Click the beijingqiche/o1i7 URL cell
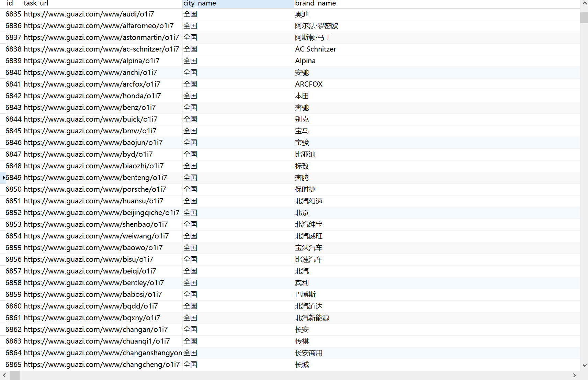588x380 pixels. click(102, 213)
